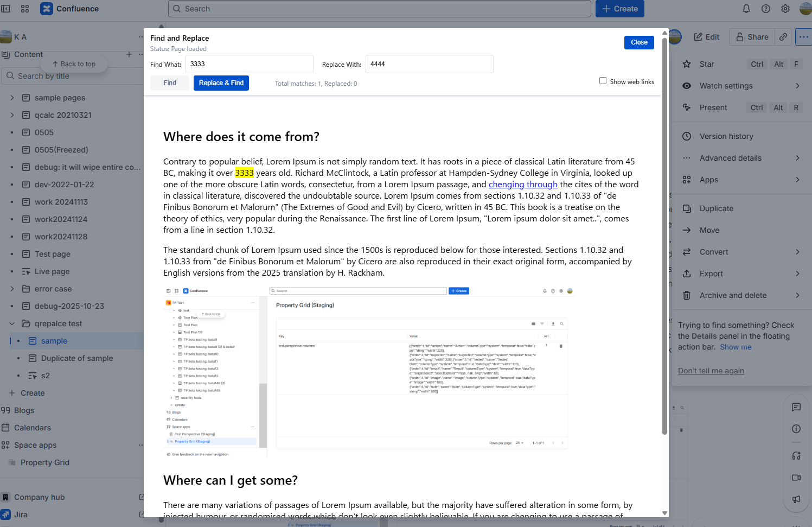
Task: Add new content with the plus icon
Action: [x=129, y=54]
